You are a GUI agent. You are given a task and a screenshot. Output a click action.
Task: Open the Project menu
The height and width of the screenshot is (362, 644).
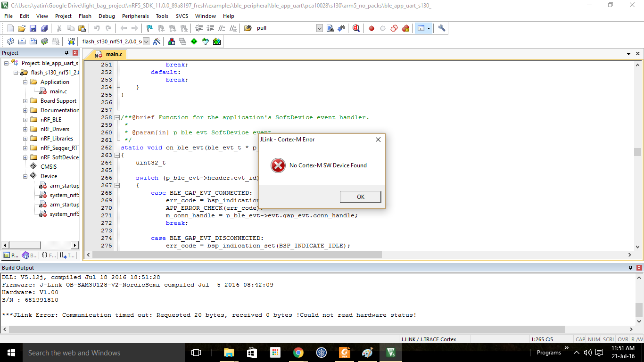(63, 16)
